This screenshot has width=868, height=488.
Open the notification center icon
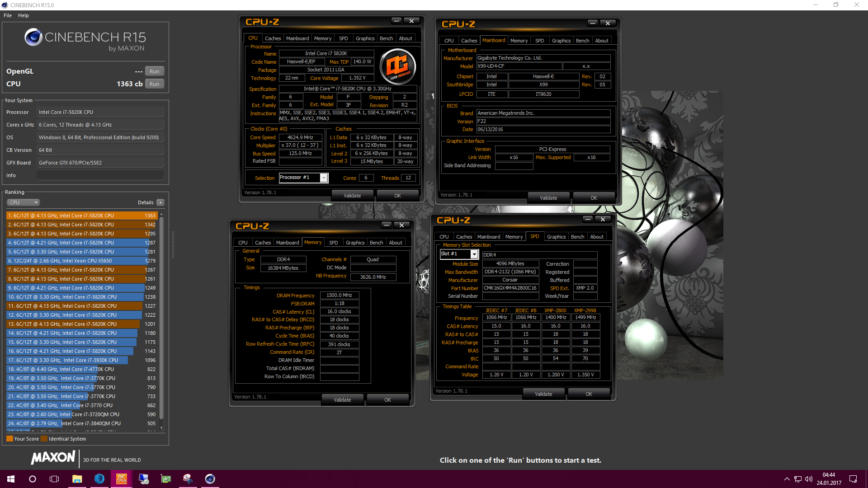(853, 479)
